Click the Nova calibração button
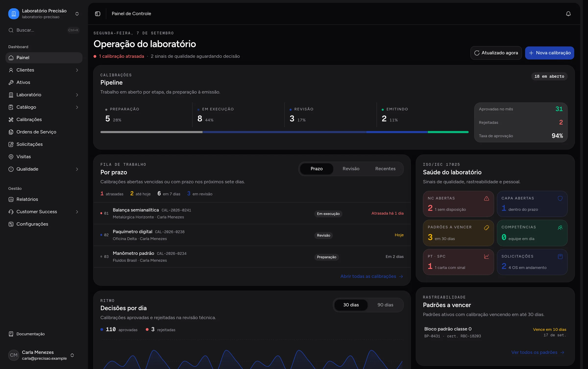588x369 pixels. click(x=550, y=53)
